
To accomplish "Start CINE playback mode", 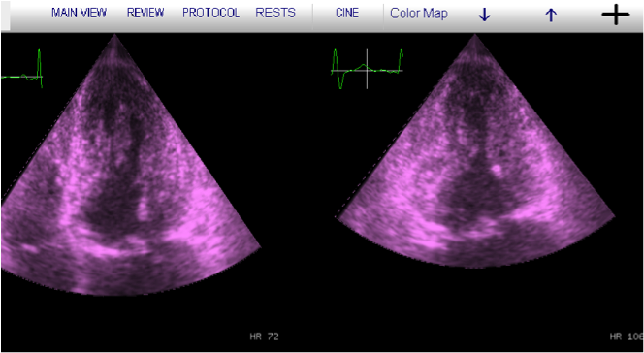I will click(x=347, y=13).
